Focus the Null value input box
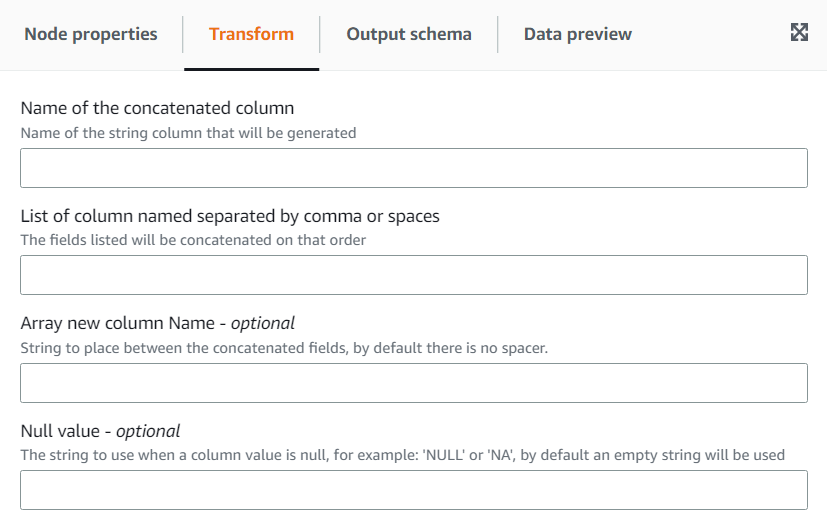Viewport: 827px width, 519px height. tap(413, 490)
